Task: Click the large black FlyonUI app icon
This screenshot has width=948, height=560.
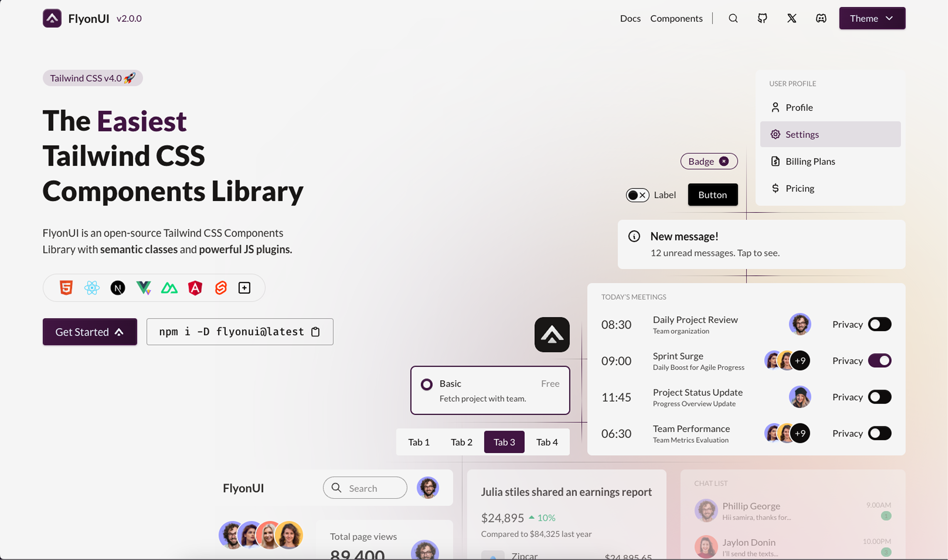Action: pos(552,334)
